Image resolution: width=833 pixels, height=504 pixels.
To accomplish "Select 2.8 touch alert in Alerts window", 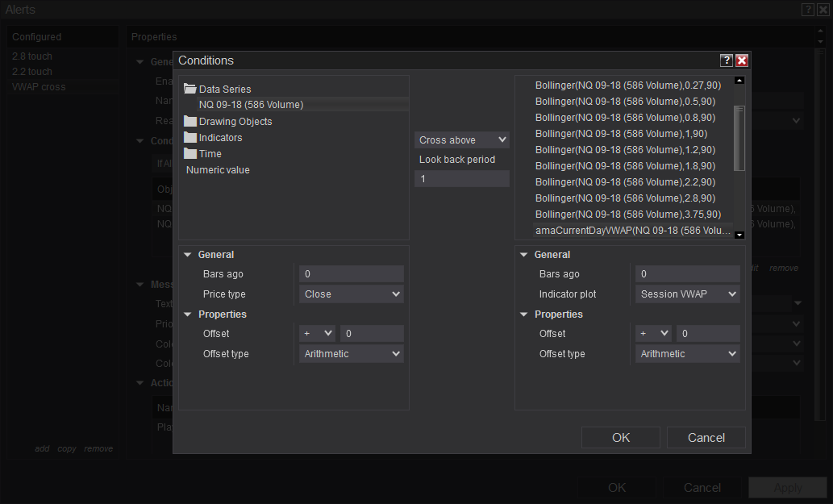I will coord(63,56).
